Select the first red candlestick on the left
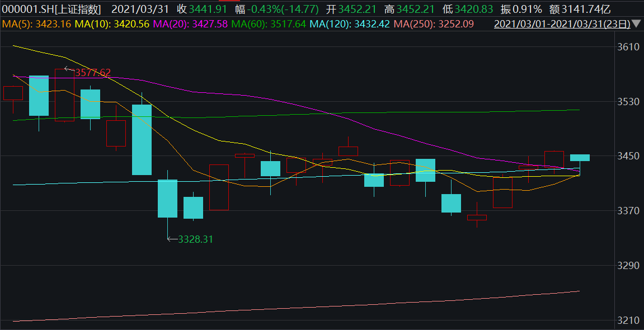 [x=13, y=93]
